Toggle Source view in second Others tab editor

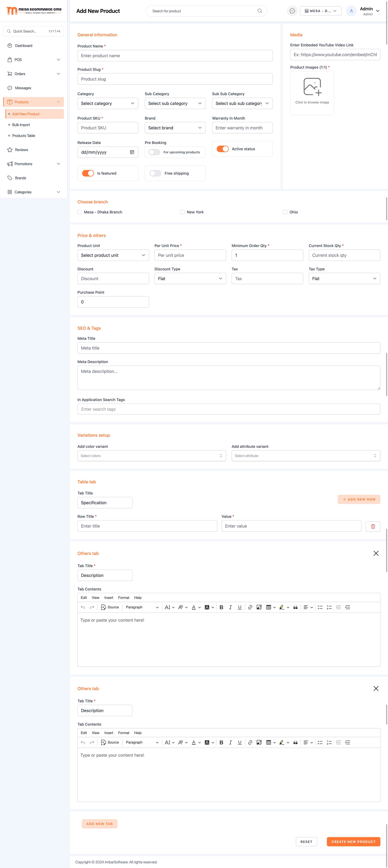[x=110, y=742]
